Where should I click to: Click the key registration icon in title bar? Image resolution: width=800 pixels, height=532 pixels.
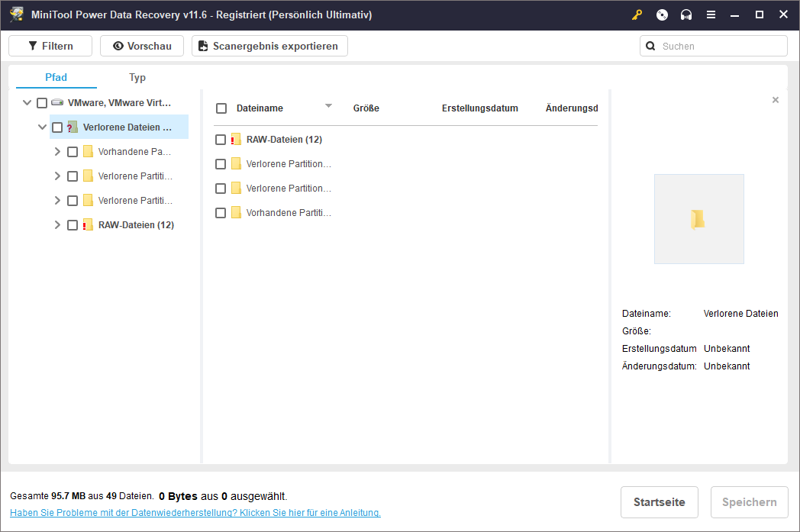(637, 15)
